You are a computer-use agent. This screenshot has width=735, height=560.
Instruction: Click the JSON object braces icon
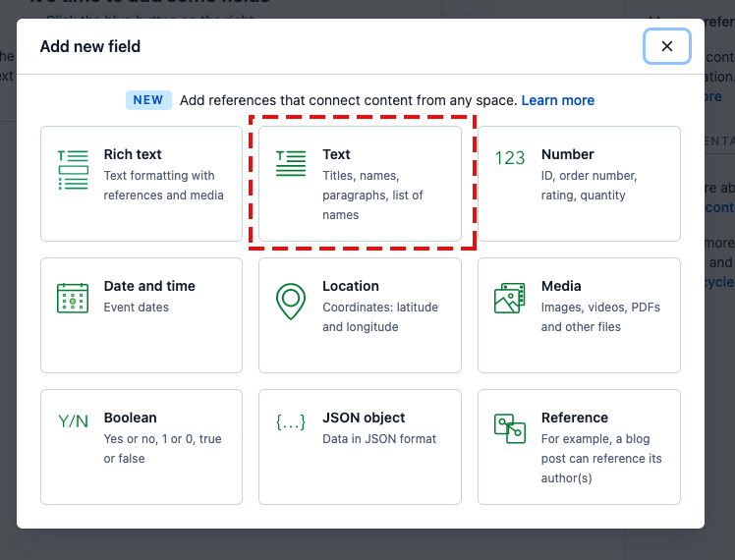click(291, 421)
